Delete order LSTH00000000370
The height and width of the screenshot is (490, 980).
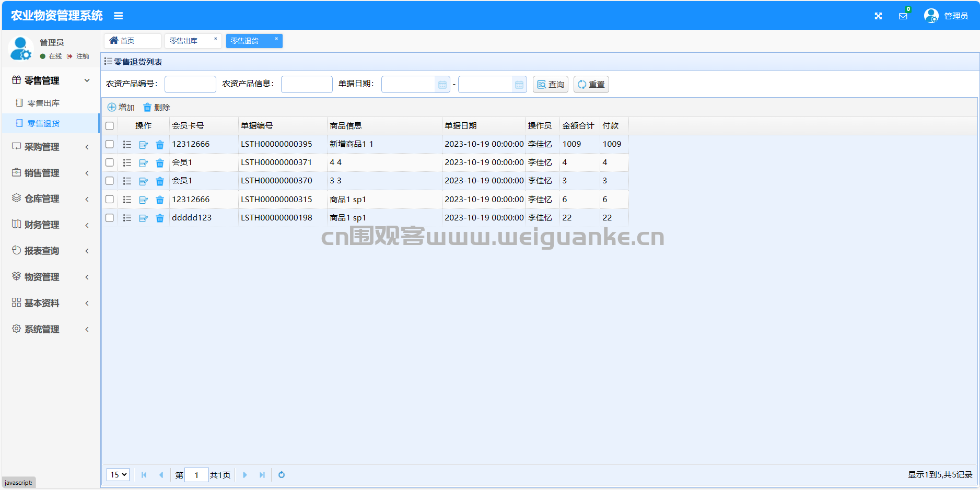click(160, 181)
